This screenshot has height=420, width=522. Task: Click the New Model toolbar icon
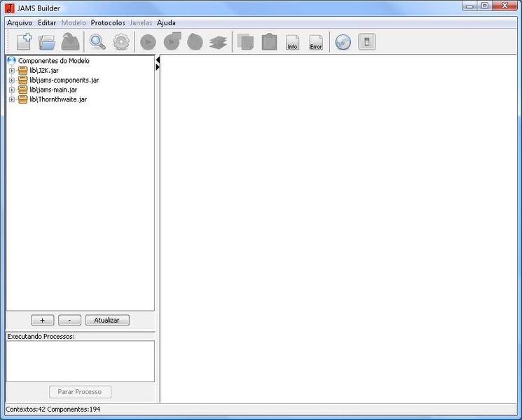click(24, 42)
